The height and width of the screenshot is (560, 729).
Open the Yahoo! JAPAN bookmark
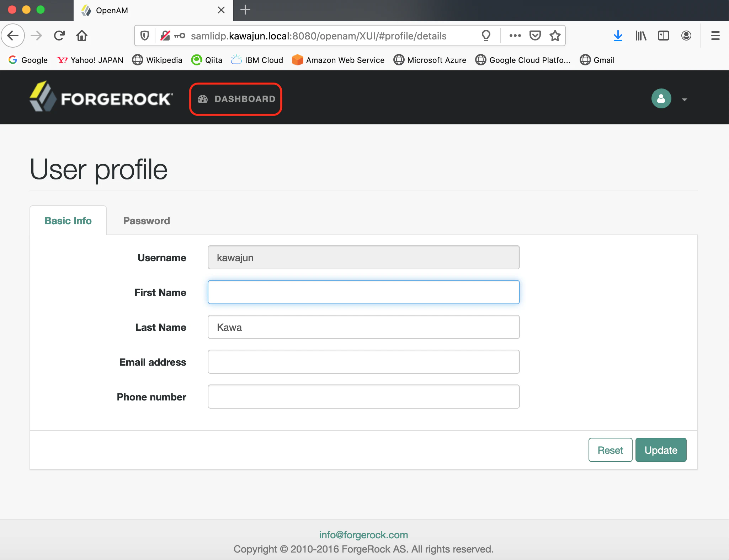click(x=90, y=60)
